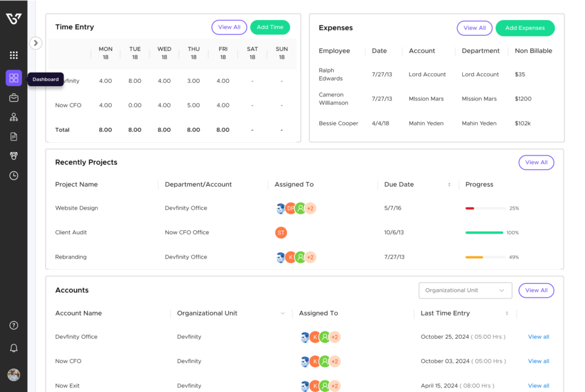Open the organization hierarchy icon in sidebar
This screenshot has width=585, height=392.
(x=14, y=117)
